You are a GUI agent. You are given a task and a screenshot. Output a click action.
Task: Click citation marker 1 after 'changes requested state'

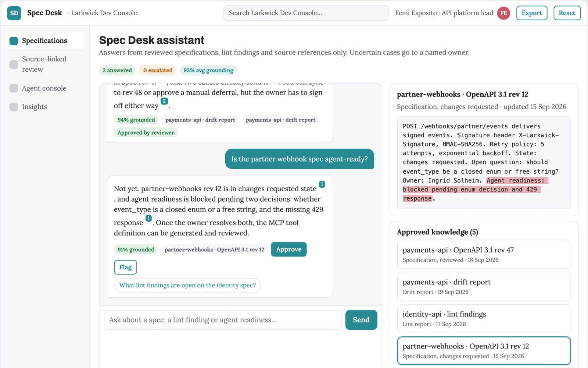coord(322,184)
